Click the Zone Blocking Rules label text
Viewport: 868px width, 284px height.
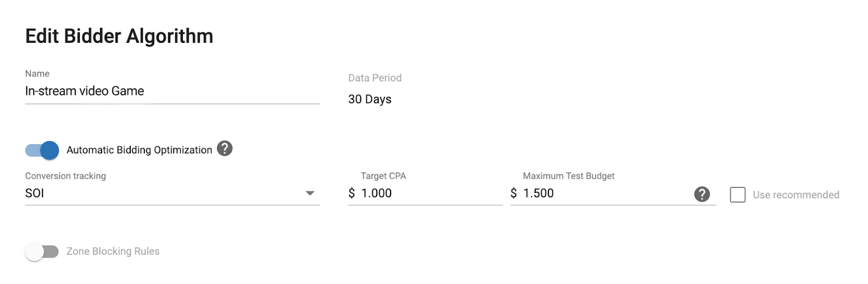point(113,251)
